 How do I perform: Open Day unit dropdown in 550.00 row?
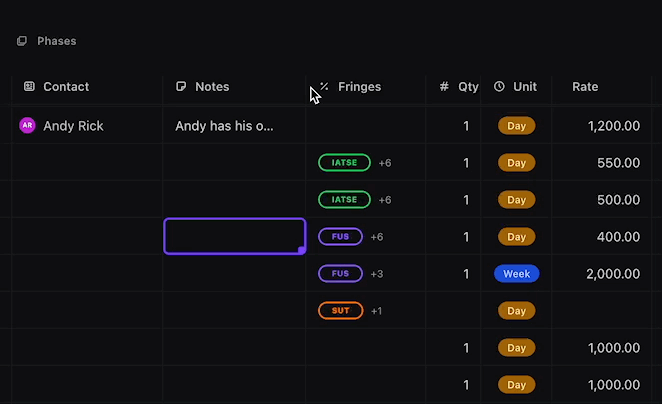516,163
